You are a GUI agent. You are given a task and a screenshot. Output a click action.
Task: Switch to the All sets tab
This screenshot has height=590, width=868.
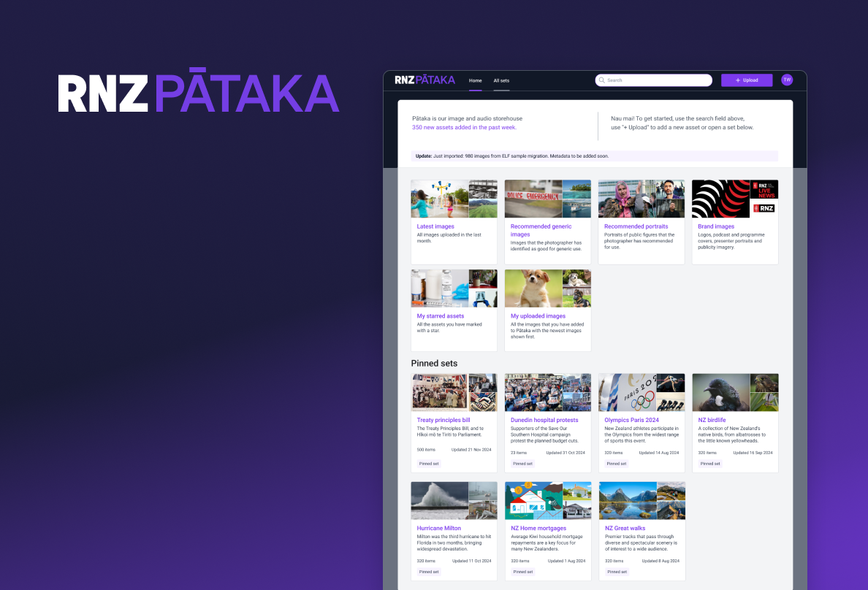coord(501,80)
